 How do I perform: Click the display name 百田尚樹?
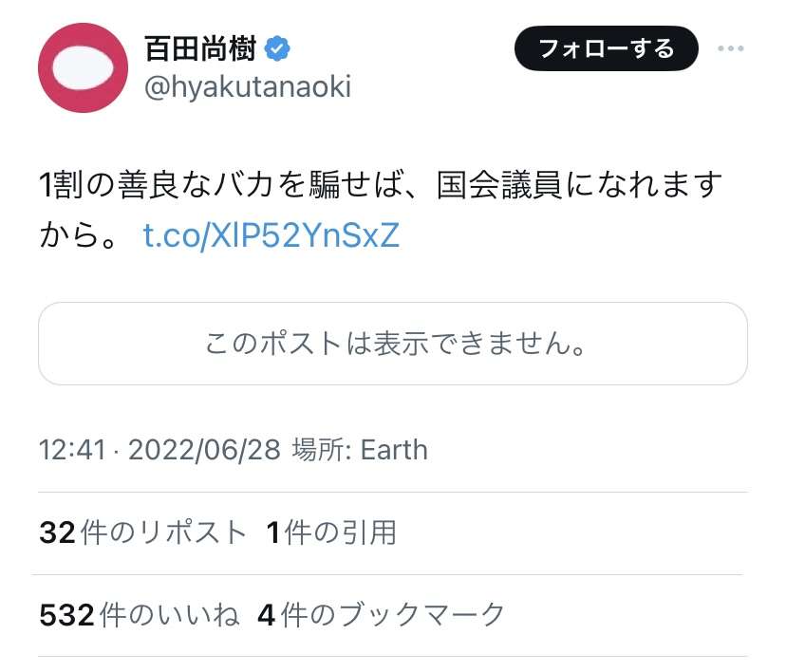(200, 47)
